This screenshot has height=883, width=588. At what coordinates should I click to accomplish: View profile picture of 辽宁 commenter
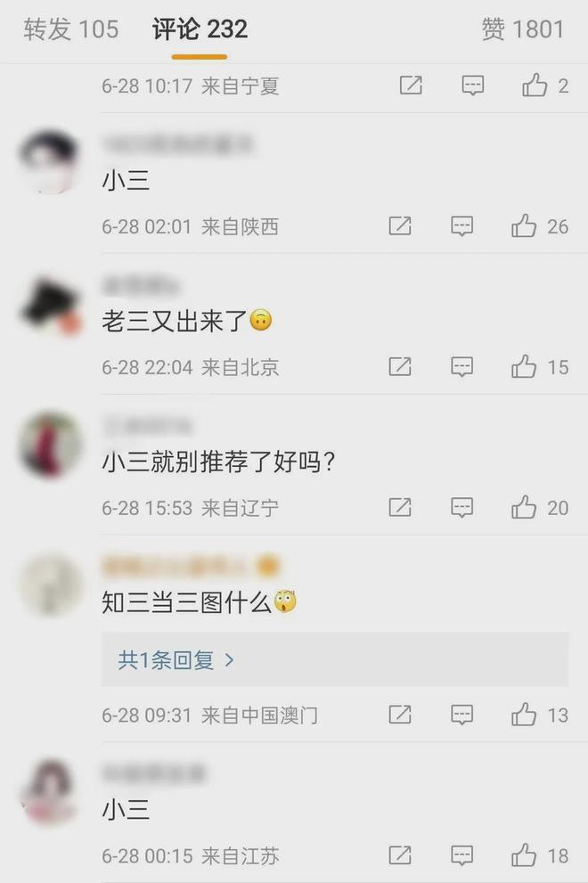click(x=51, y=445)
